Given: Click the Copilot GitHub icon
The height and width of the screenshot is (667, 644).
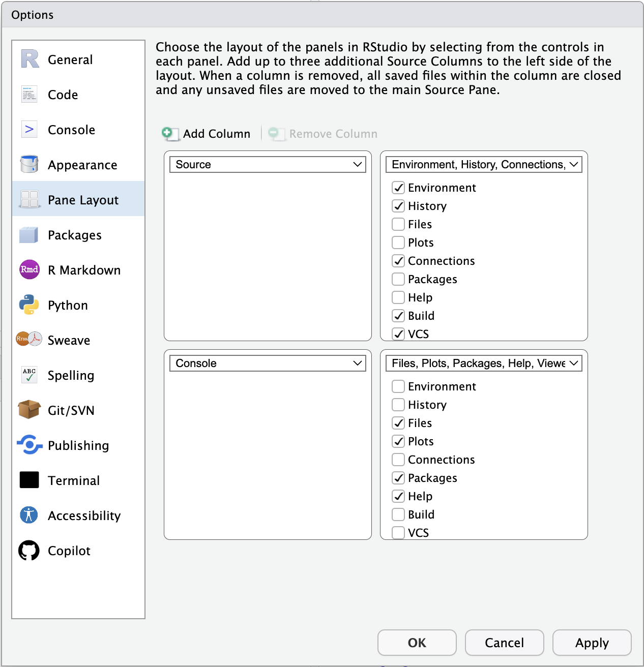Looking at the screenshot, I should (29, 550).
